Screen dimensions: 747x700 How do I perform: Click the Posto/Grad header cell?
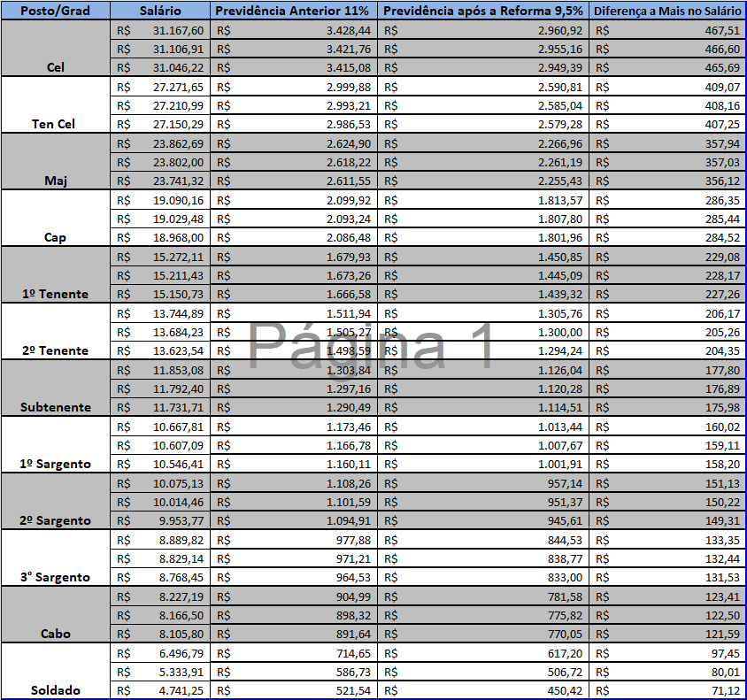(56, 12)
